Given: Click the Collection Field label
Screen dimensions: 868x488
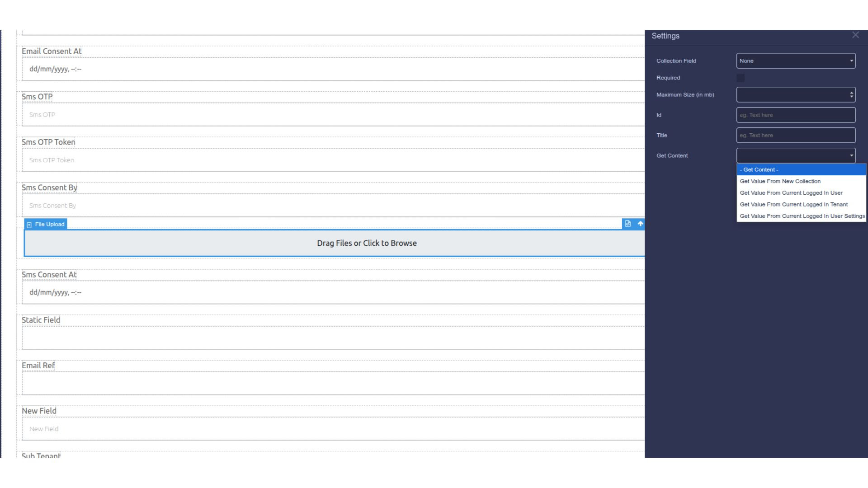Looking at the screenshot, I should pos(676,61).
